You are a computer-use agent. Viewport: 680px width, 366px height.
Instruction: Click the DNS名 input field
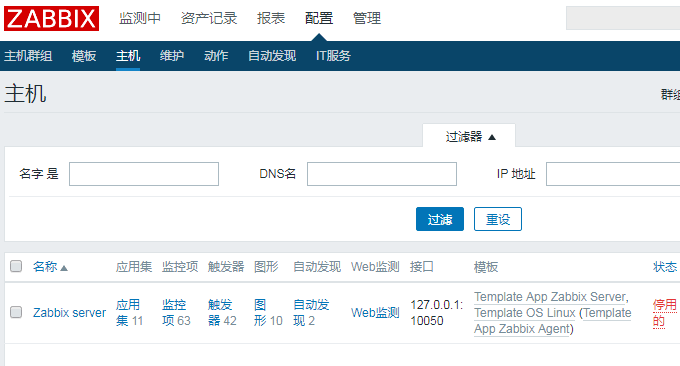pyautogui.click(x=382, y=174)
